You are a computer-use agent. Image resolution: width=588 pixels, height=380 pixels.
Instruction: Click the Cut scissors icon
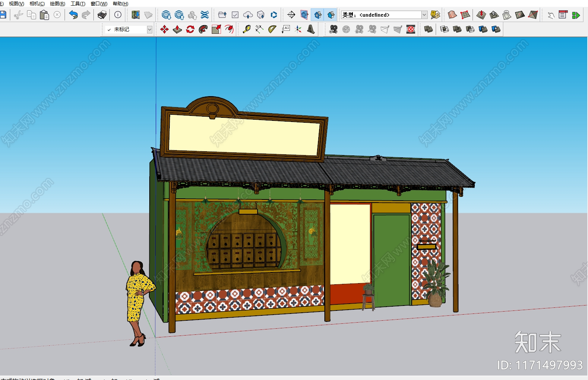click(18, 15)
